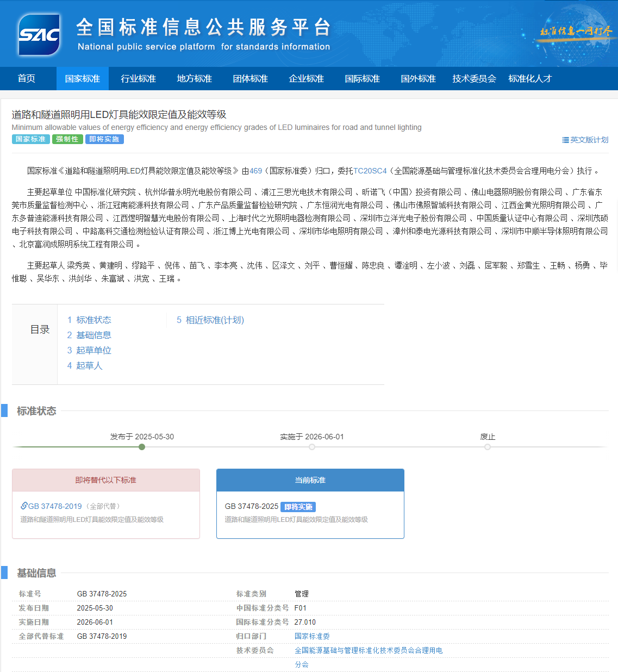Screen dimensions: 618x672
Task: Click the 469 department link
Action: 255,171
